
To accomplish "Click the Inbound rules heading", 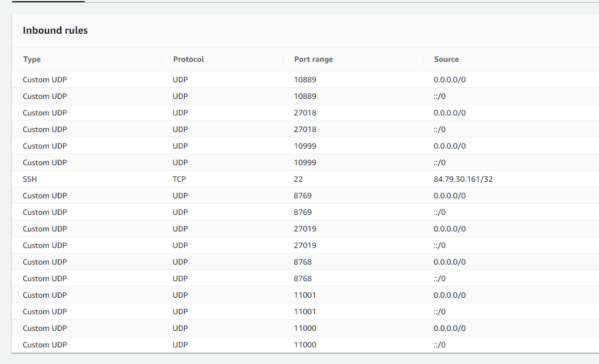I will click(x=55, y=30).
